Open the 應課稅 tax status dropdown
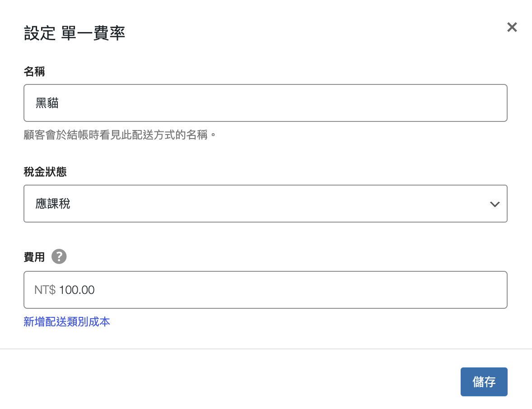 pyautogui.click(x=265, y=204)
